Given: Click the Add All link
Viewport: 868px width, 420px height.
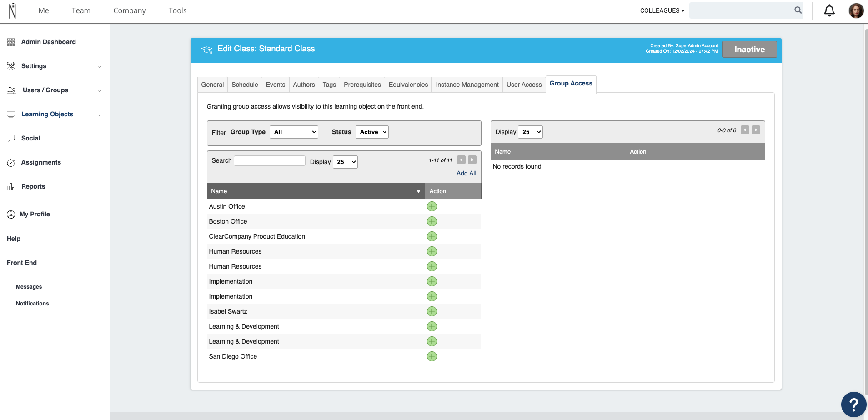Looking at the screenshot, I should [466, 173].
